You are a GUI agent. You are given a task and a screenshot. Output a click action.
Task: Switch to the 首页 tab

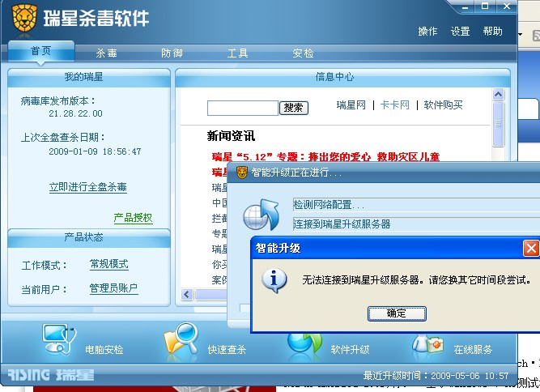point(41,51)
